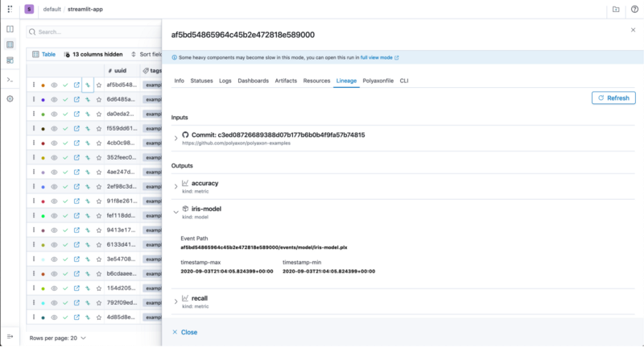
Task: Switch to the Dashboards tab
Action: click(253, 81)
